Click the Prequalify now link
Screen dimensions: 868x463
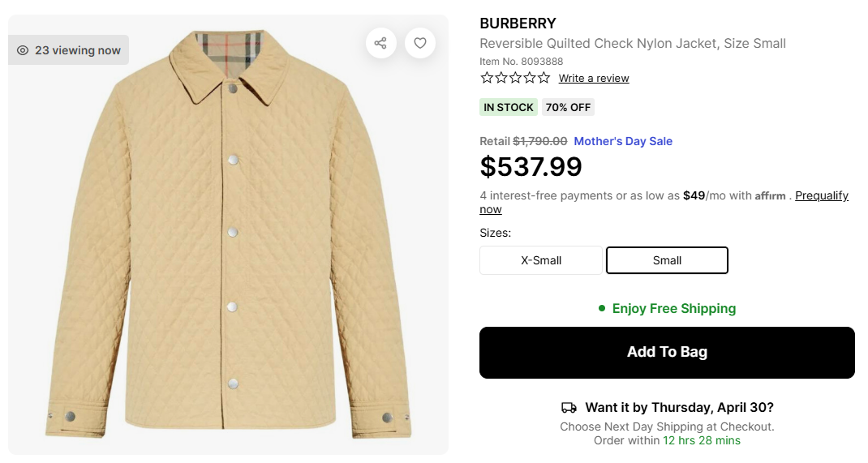tap(821, 195)
